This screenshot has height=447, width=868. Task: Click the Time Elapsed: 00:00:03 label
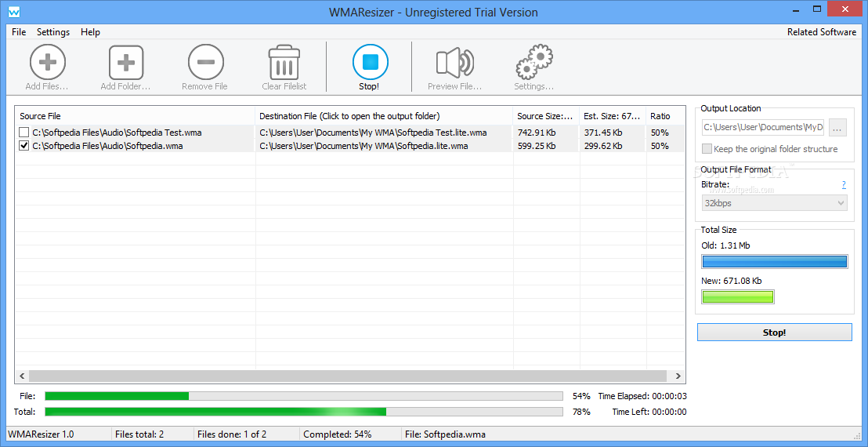[642, 396]
